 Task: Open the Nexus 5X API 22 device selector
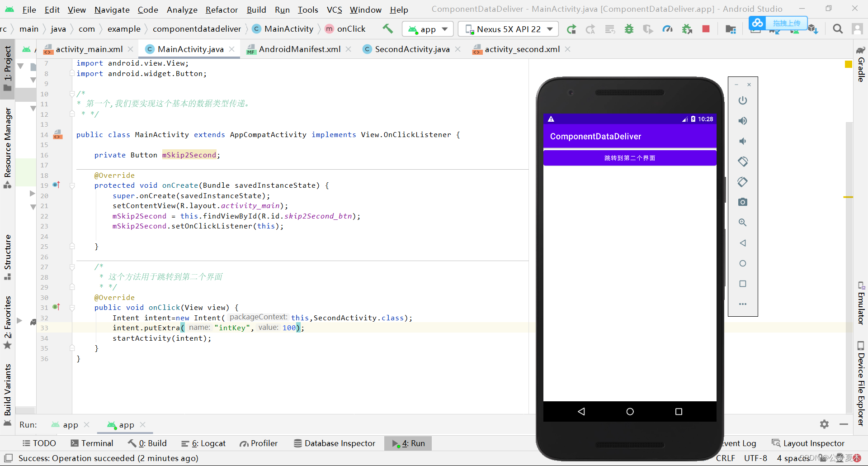click(507, 29)
